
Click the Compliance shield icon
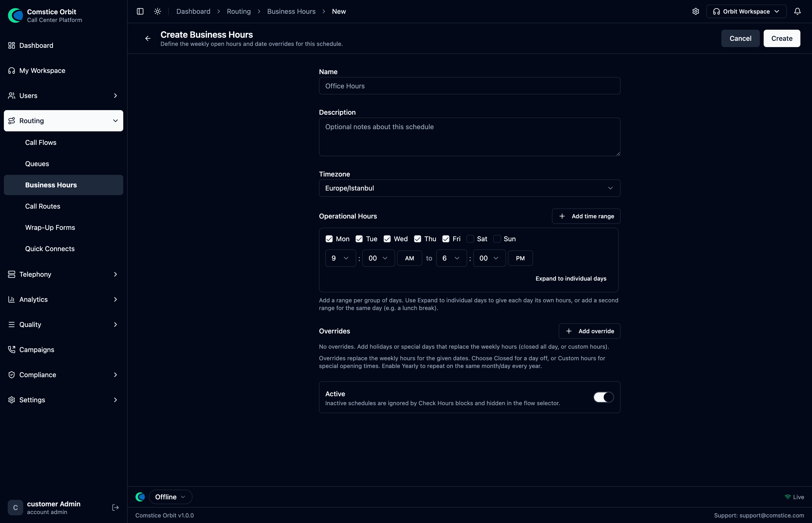pos(12,375)
